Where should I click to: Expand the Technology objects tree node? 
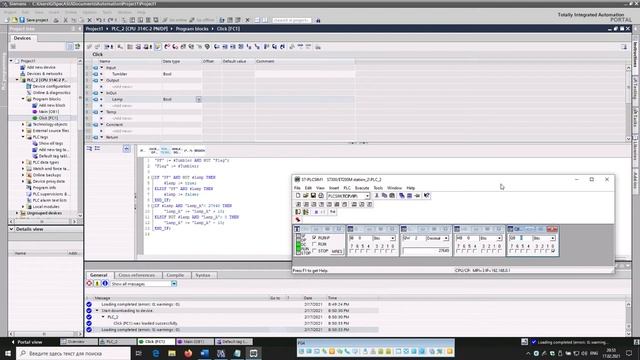point(23,124)
